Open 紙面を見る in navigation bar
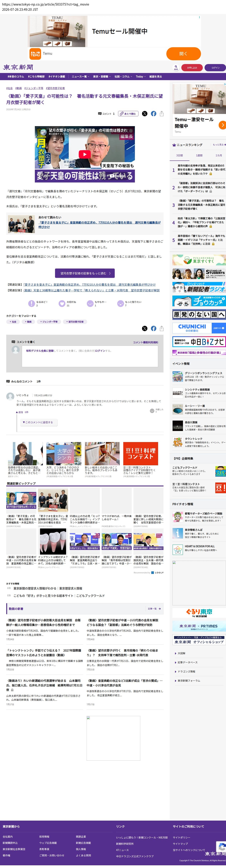226x868 pixels. [x=155, y=77]
